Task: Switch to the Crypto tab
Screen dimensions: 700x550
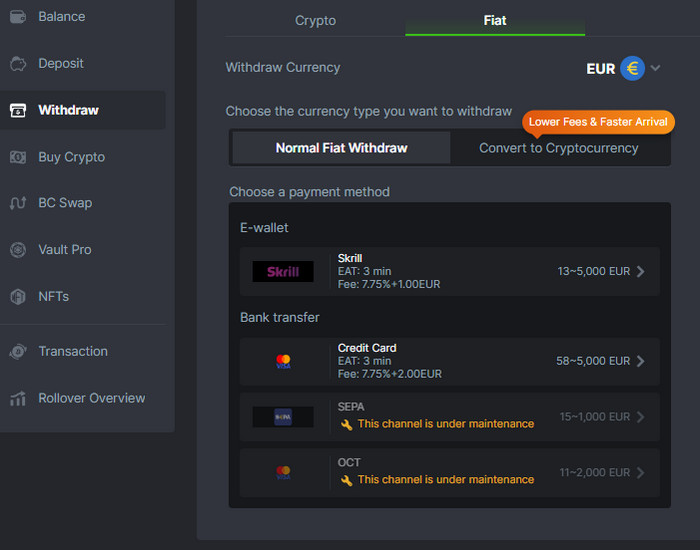Action: 315,20
